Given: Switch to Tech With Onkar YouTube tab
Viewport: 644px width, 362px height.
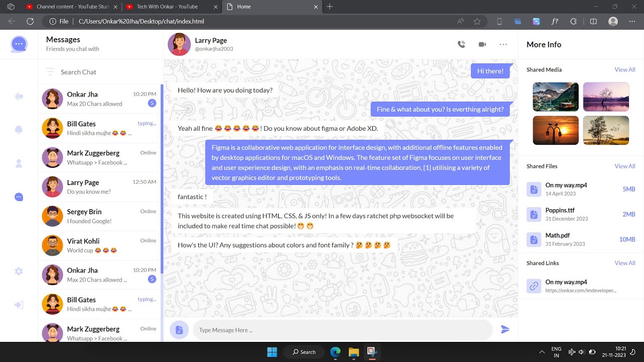Looking at the screenshot, I should coord(171,7).
